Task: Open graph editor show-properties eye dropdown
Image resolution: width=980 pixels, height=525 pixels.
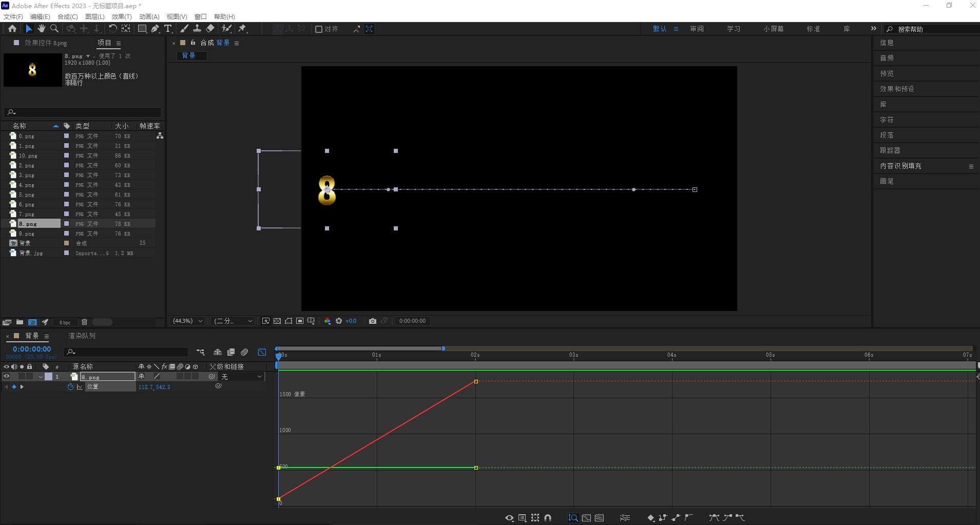Action: (x=509, y=518)
